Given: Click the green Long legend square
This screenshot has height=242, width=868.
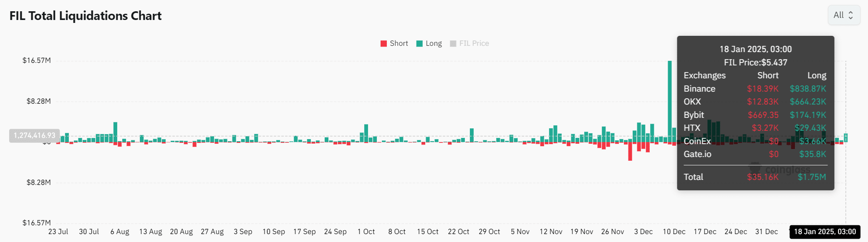Looking at the screenshot, I should coord(419,43).
